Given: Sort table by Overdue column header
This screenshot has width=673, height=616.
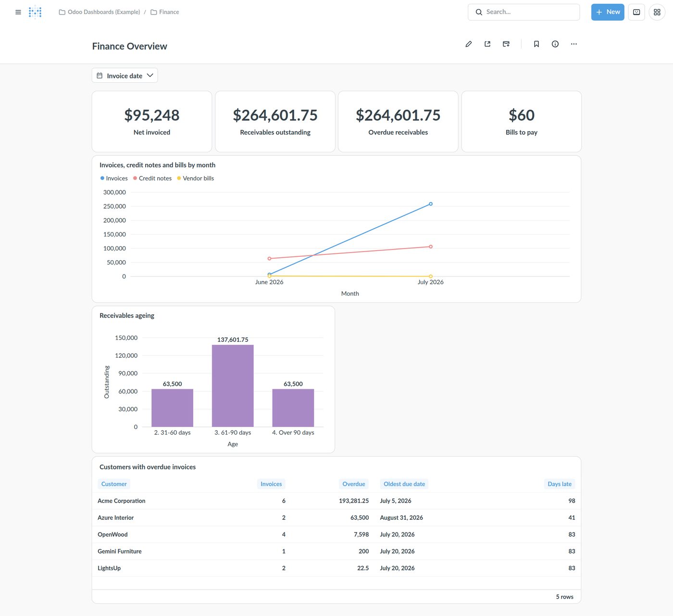Looking at the screenshot, I should (354, 484).
